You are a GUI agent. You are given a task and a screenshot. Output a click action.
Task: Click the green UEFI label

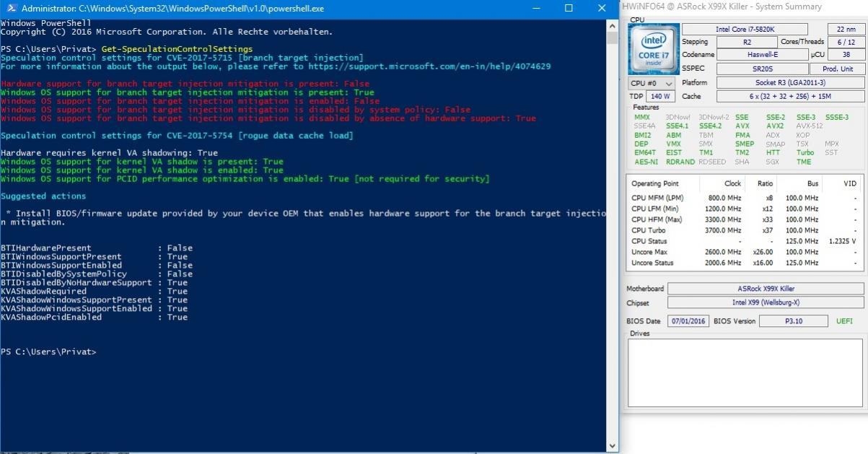tap(844, 321)
